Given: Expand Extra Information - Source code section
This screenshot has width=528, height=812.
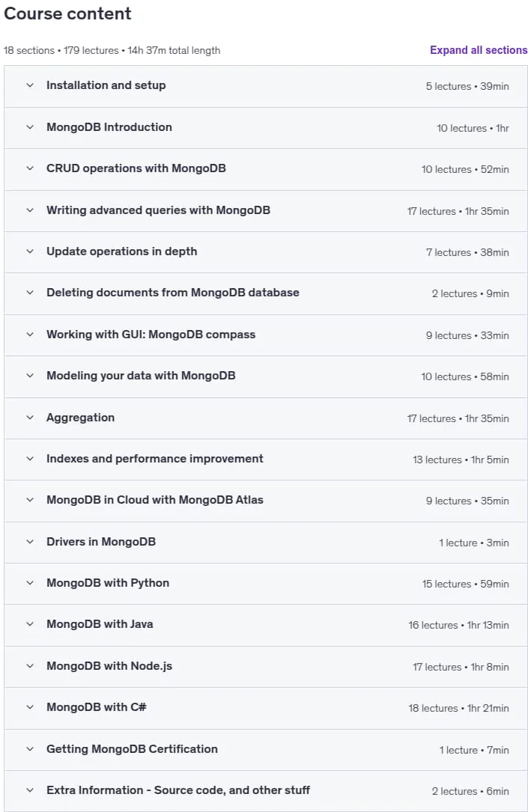Looking at the screenshot, I should click(266, 790).
